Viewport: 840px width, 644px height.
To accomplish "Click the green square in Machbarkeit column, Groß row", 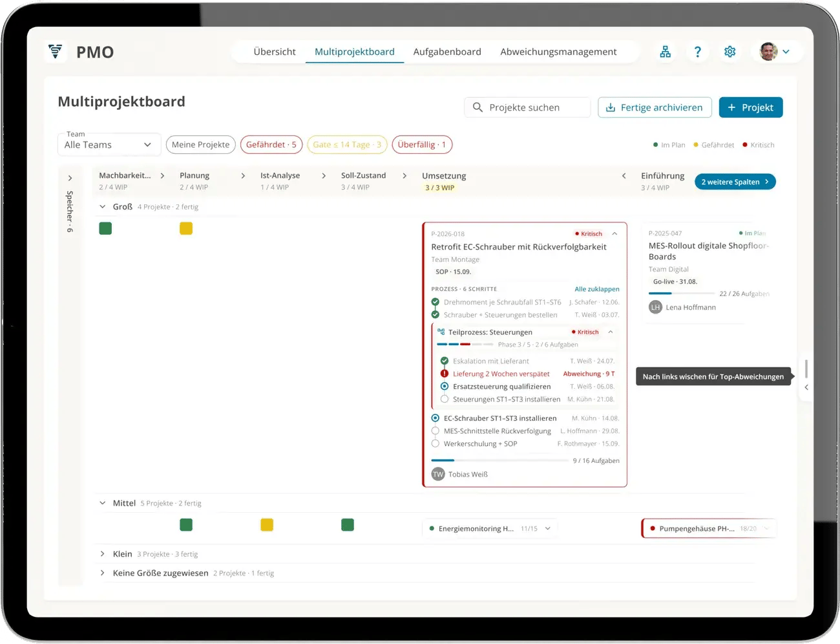I will 105,228.
